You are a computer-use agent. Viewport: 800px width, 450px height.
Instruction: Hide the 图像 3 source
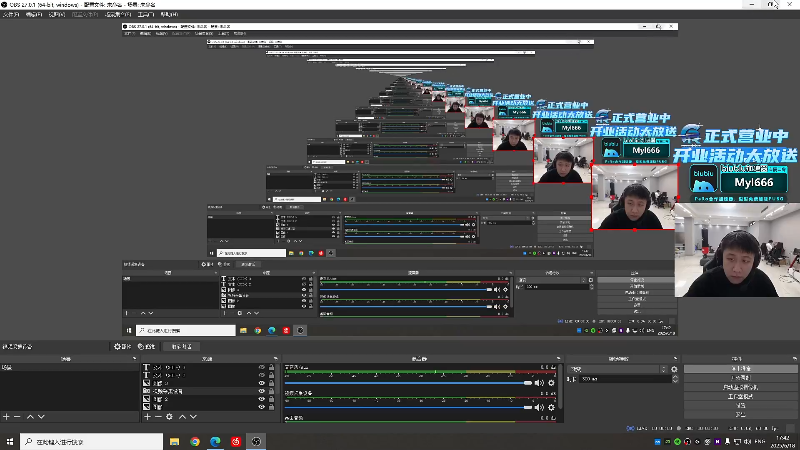click(x=262, y=383)
